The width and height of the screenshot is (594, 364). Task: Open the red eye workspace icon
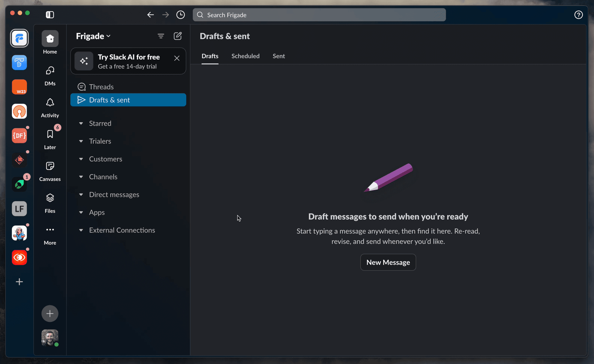point(19,257)
